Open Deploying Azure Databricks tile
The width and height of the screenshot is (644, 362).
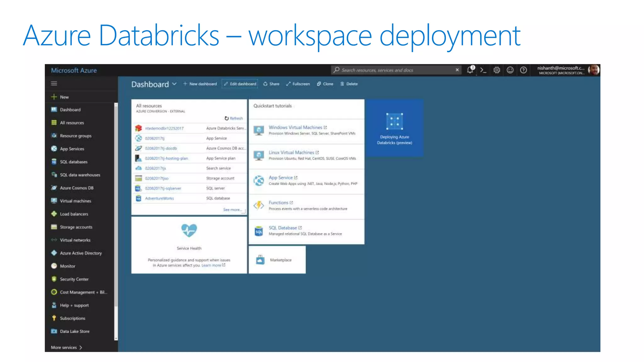(394, 128)
